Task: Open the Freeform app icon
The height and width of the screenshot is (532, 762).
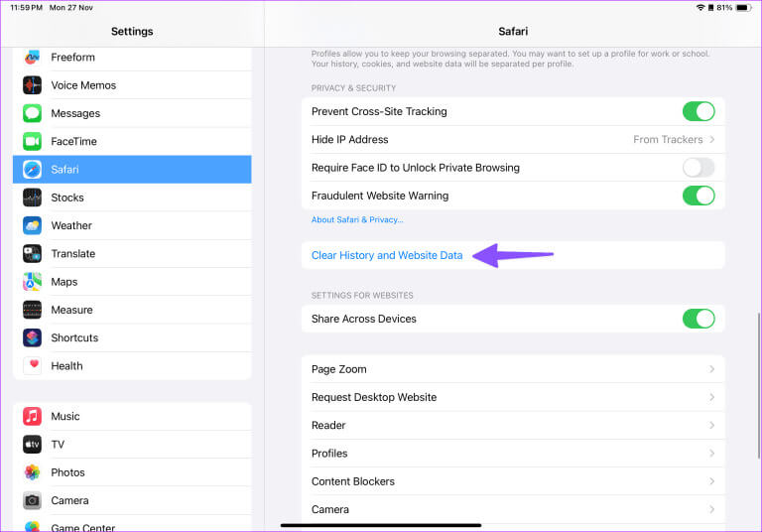Action: tap(32, 58)
